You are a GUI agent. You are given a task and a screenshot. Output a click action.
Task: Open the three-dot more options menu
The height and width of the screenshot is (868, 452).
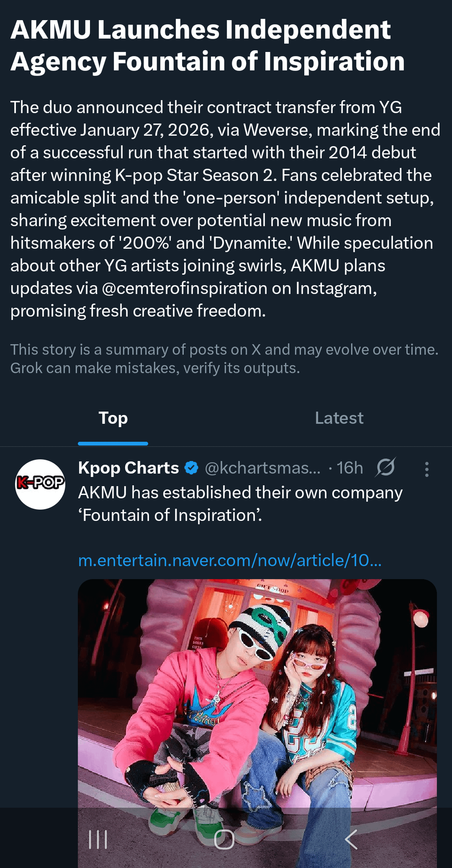pos(426,469)
